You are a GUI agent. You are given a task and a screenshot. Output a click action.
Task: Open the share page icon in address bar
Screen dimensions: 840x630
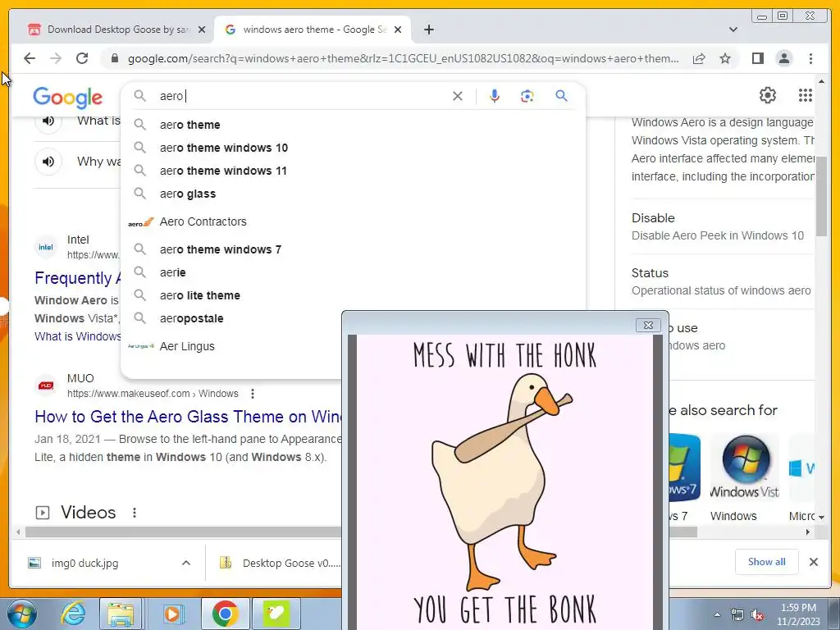tap(699, 58)
